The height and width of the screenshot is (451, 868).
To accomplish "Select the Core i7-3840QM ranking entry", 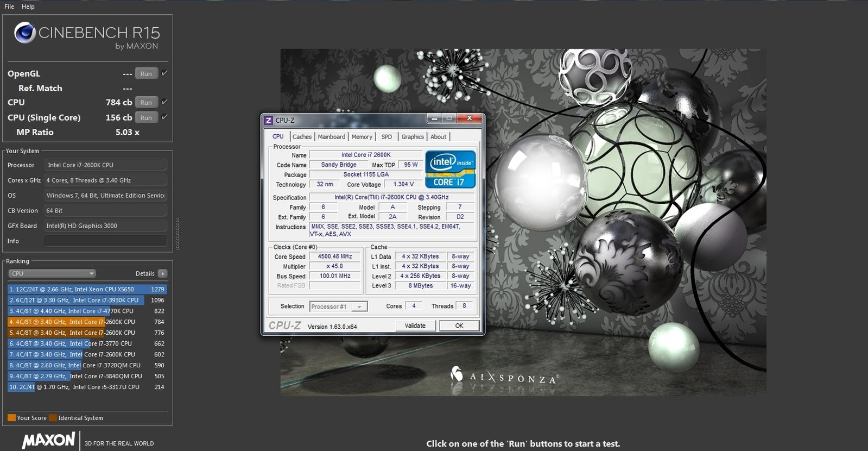I will 87,376.
